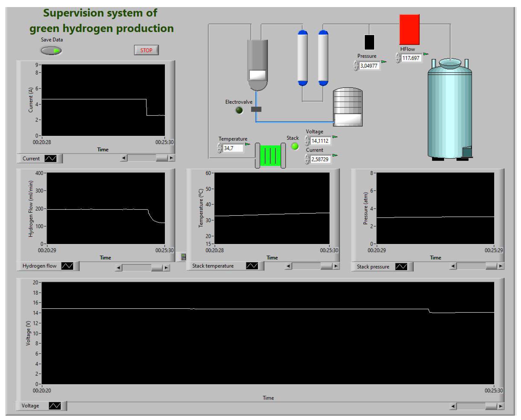Click the Current plot legend waveform icon
Viewport: 521px width, 420px height.
[50, 159]
